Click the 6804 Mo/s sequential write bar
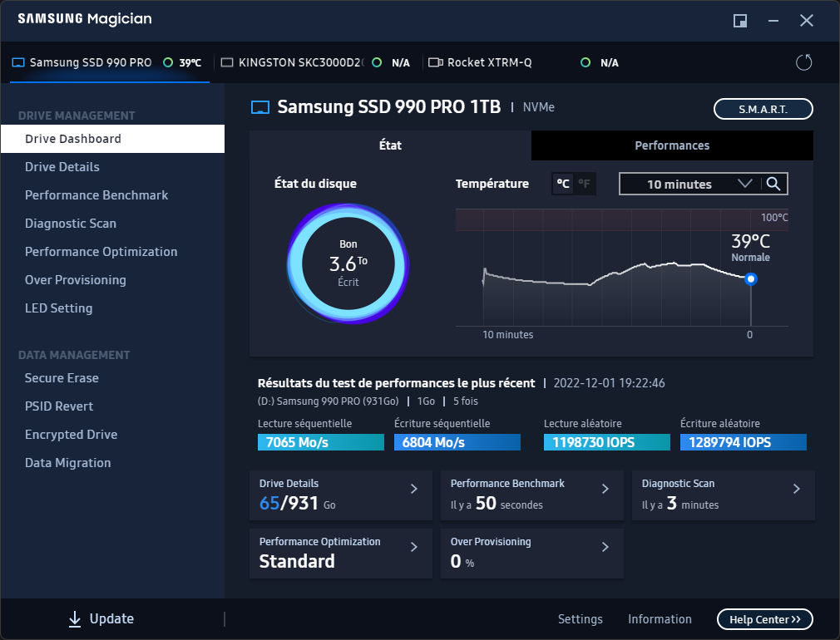The width and height of the screenshot is (840, 640). coord(457,442)
